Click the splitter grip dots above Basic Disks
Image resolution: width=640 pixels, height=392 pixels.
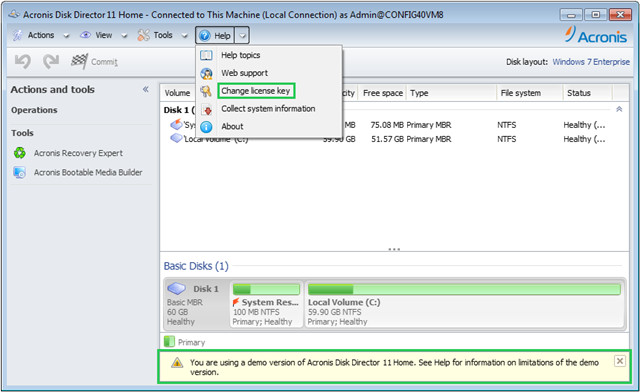pyautogui.click(x=394, y=249)
